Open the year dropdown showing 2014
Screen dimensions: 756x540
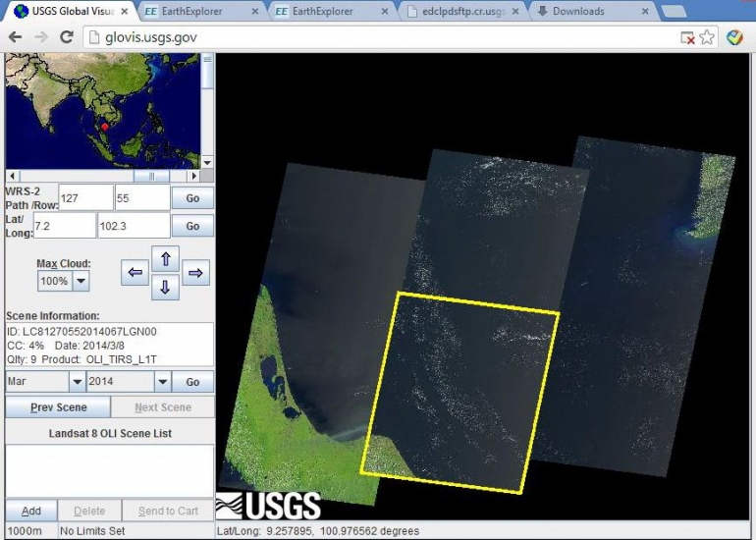tap(162, 381)
